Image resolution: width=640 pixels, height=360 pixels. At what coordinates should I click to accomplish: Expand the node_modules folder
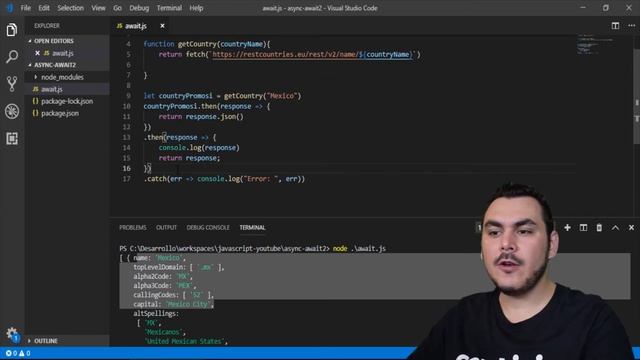(36, 77)
